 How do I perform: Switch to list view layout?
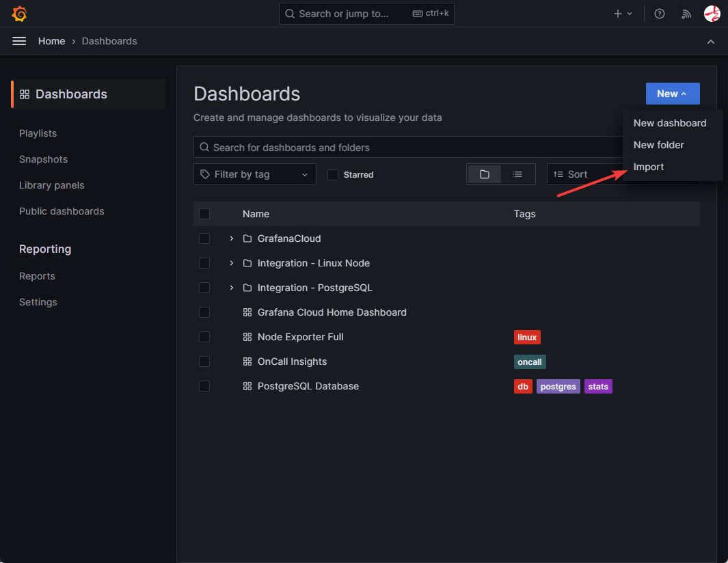[x=517, y=174]
